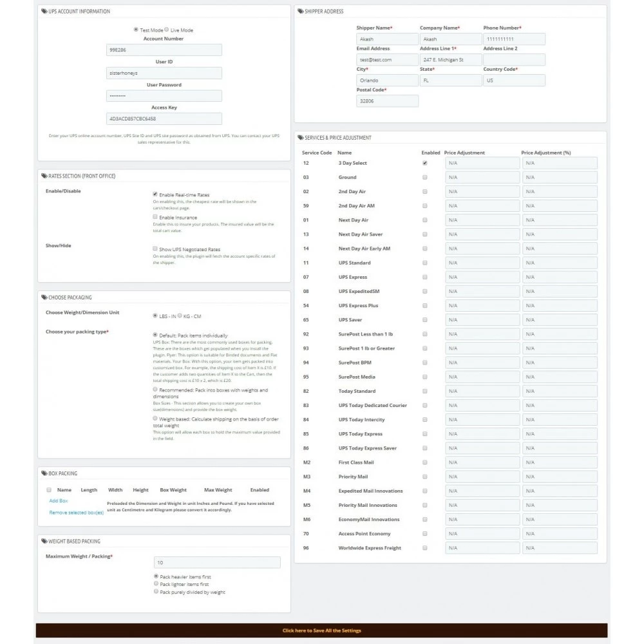The image size is (644, 644).
Task: Enable the Ground service checkbox
Action: click(x=424, y=178)
